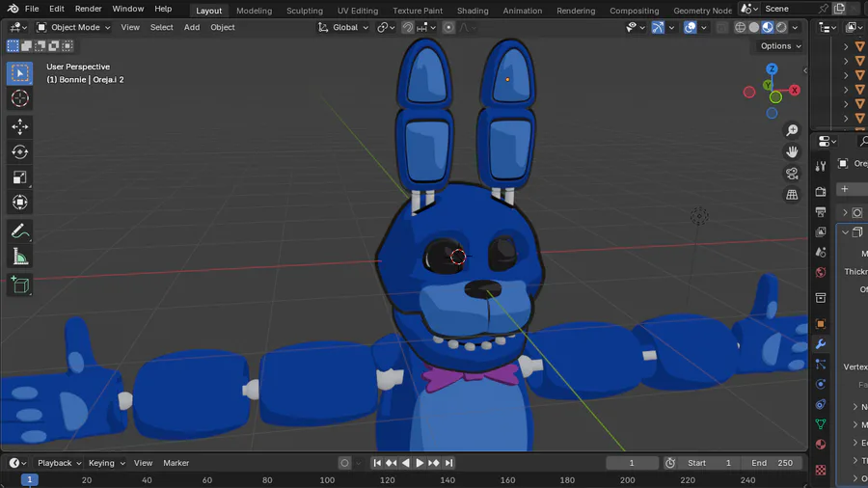Screen dimensions: 868x488
Task: Open the Object Mode dropdown
Action: 73,27
